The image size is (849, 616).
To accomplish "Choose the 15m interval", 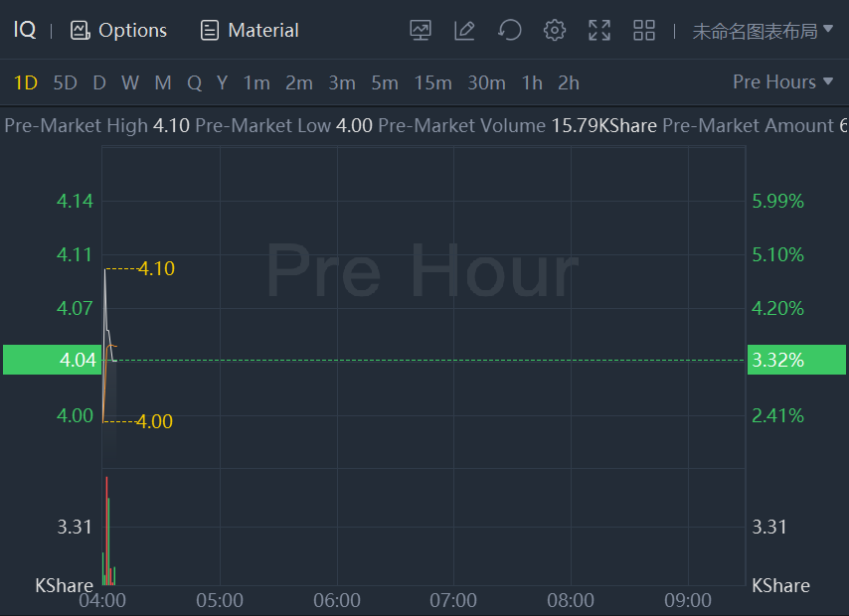I will (x=432, y=82).
